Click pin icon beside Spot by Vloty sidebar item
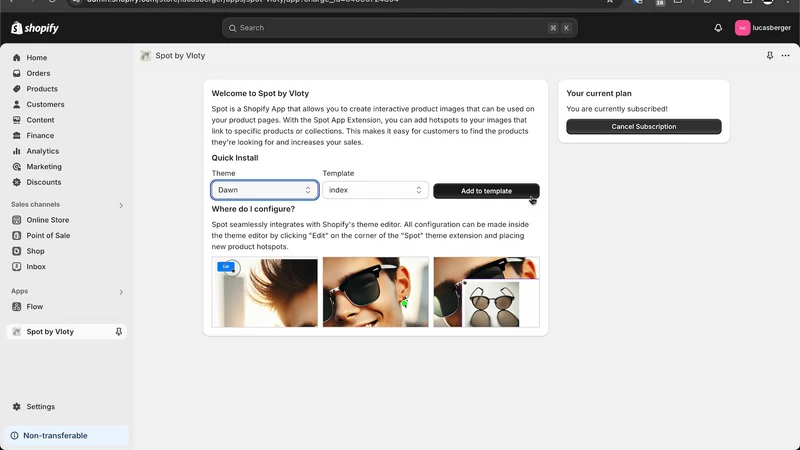The width and height of the screenshot is (800, 450). coord(118,332)
